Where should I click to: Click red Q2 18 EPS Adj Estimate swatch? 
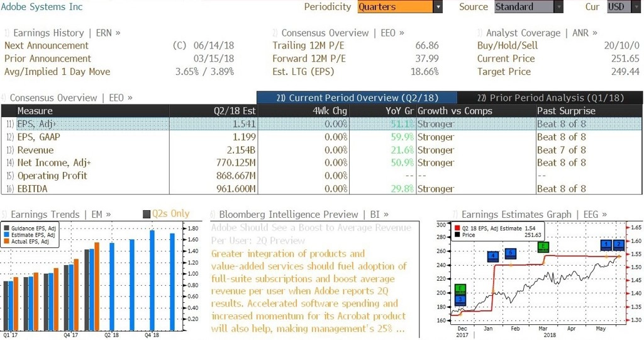[x=458, y=228]
